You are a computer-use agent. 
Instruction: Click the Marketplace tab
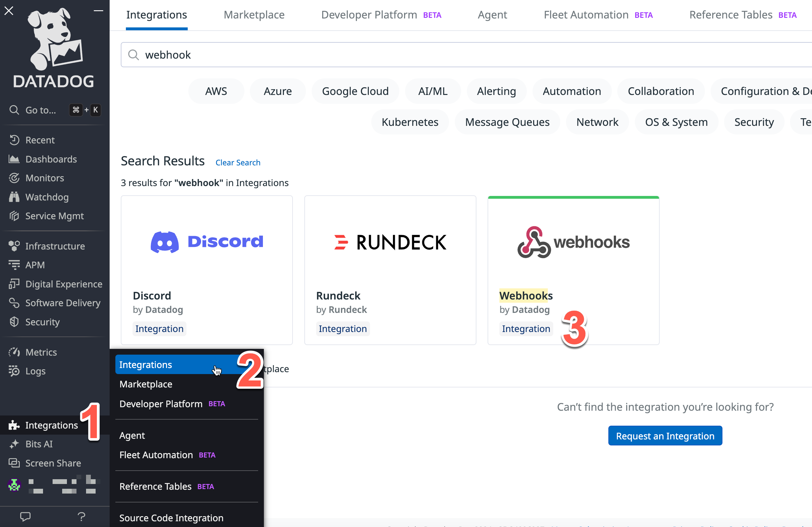pyautogui.click(x=254, y=15)
